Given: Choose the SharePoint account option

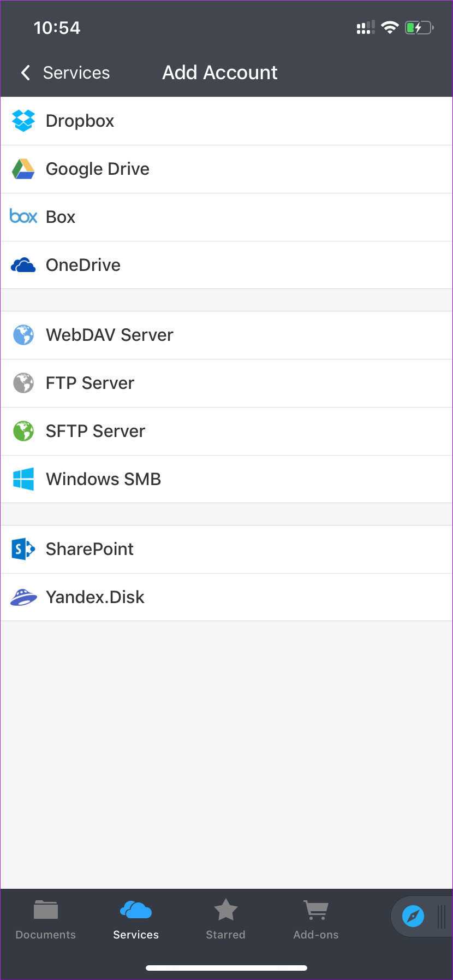Looking at the screenshot, I should (x=90, y=549).
